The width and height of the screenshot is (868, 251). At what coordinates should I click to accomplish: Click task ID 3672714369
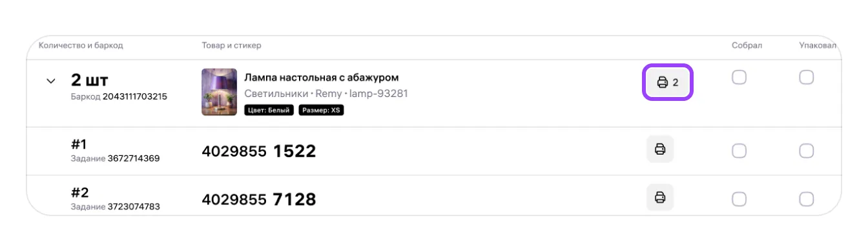pos(133,158)
